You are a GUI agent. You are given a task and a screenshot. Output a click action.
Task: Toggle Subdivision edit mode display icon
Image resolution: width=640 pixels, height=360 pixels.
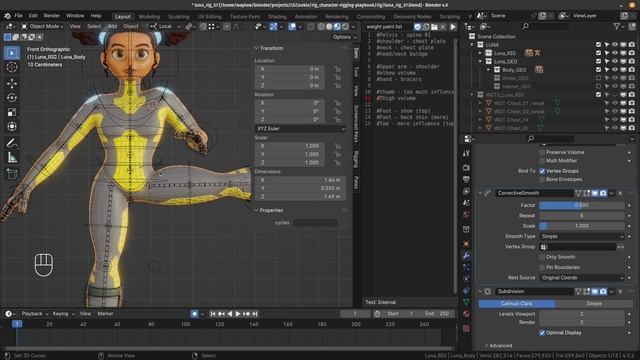point(587,291)
